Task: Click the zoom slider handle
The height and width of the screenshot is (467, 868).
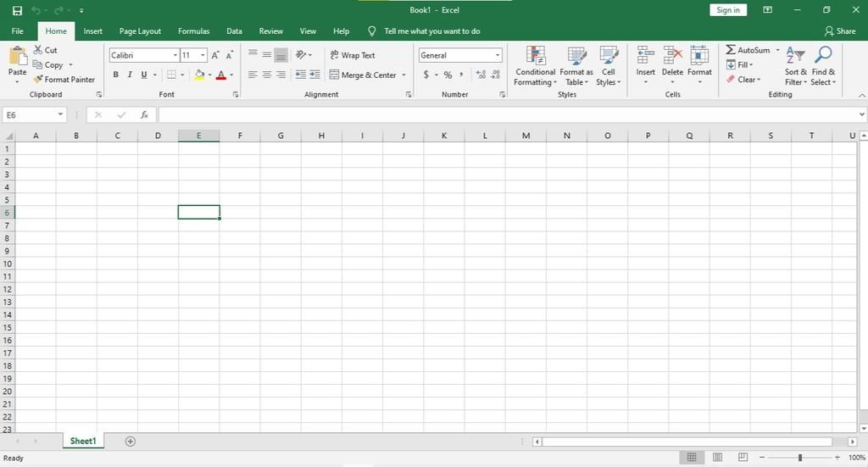Action: point(800,458)
